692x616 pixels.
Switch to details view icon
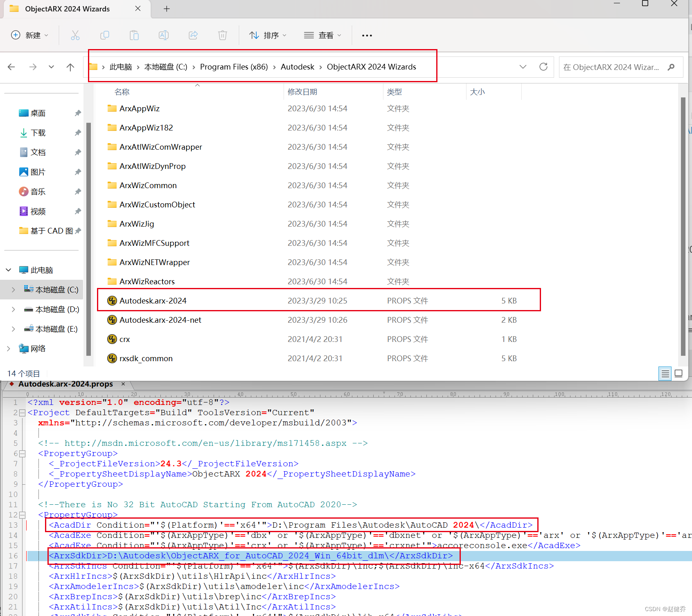click(665, 373)
